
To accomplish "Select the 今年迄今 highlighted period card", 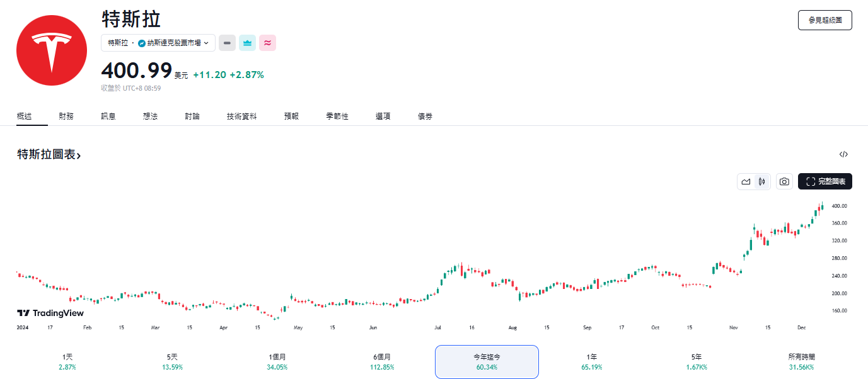I will point(486,361).
